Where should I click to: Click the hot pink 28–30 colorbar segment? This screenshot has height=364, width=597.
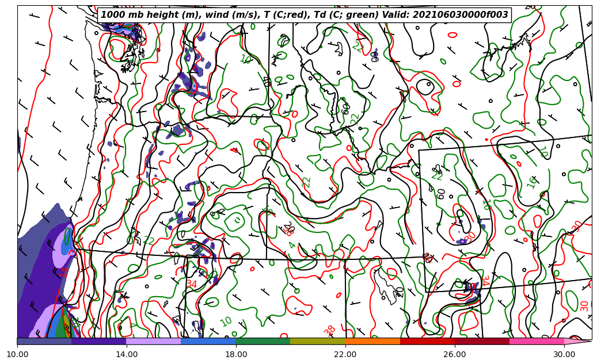[x=537, y=341]
